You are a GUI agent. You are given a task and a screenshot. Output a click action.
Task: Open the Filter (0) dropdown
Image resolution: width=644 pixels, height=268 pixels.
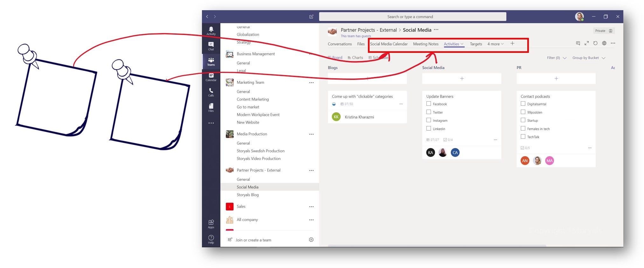tap(557, 58)
